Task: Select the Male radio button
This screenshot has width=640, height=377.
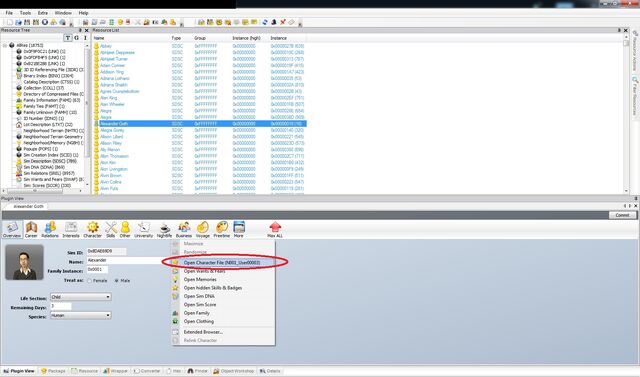Action: [x=116, y=281]
